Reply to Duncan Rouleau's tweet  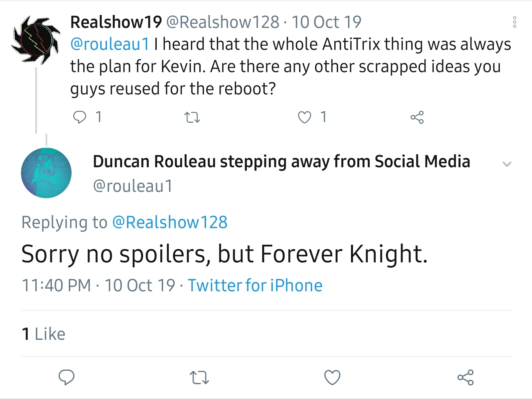(x=67, y=377)
